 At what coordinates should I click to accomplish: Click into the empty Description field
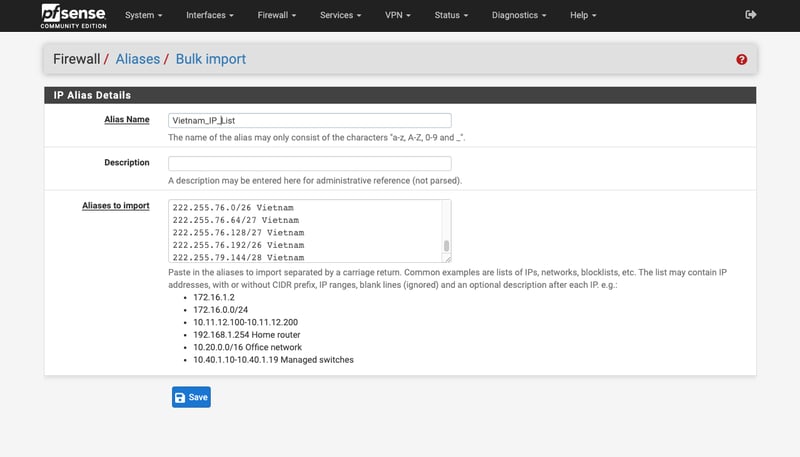[x=309, y=163]
